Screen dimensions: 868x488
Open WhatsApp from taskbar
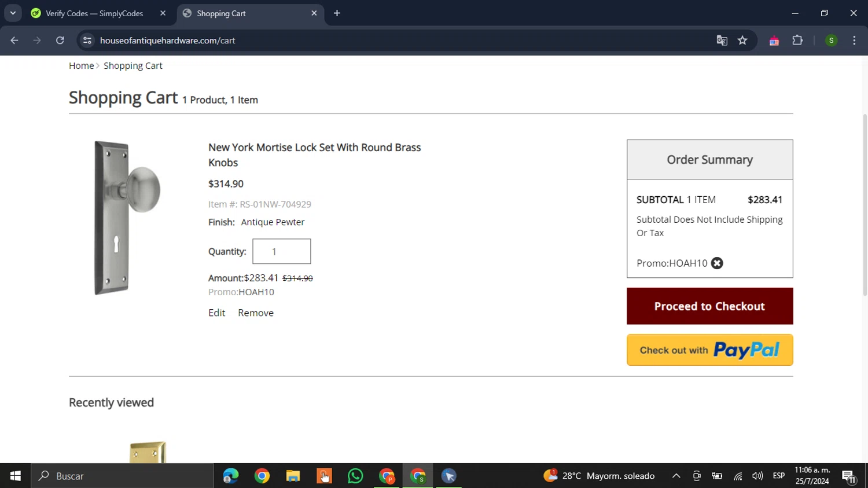[355, 476]
